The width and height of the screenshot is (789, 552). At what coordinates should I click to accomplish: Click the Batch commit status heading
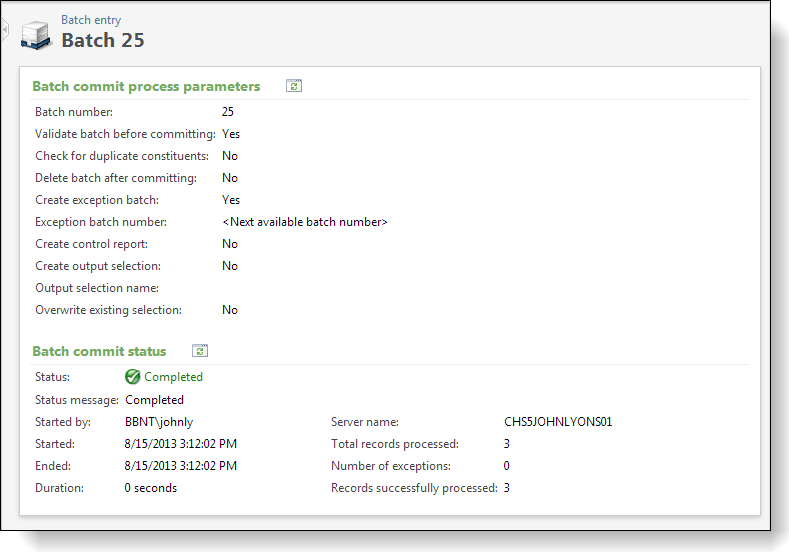click(x=99, y=351)
